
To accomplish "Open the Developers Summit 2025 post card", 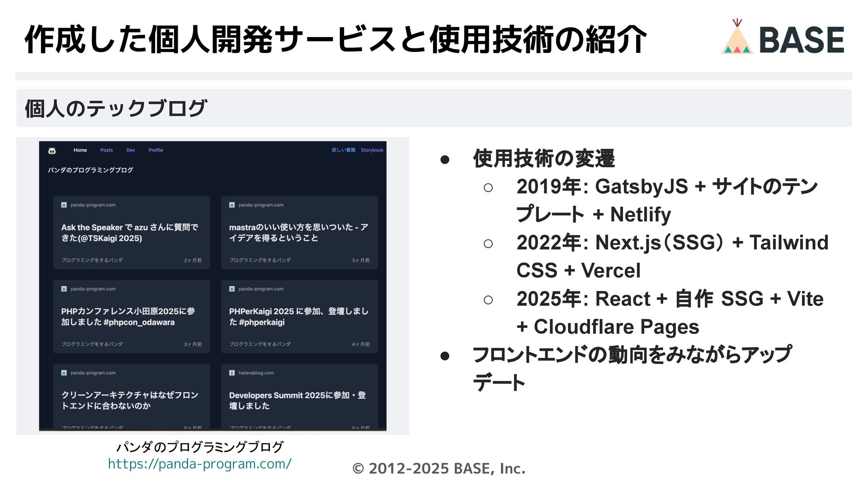I will (300, 397).
